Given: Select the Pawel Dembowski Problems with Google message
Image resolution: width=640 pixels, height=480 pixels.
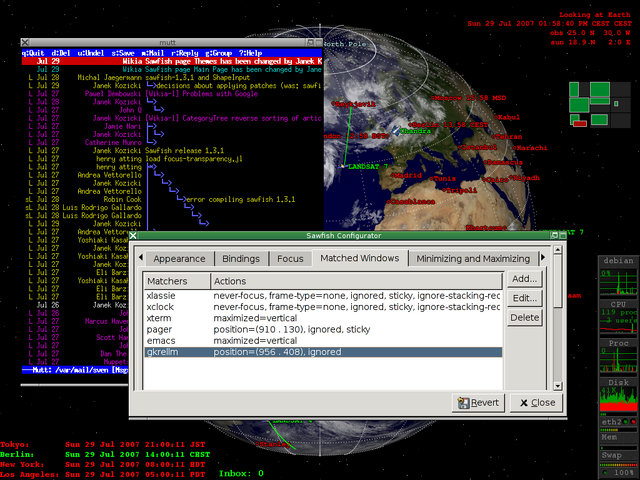Looking at the screenshot, I should 172,93.
